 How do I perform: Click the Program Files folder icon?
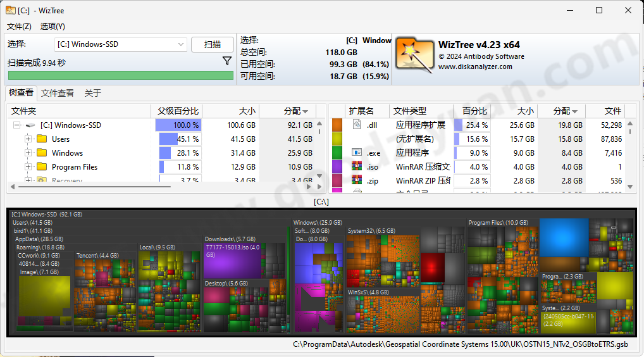[42, 167]
